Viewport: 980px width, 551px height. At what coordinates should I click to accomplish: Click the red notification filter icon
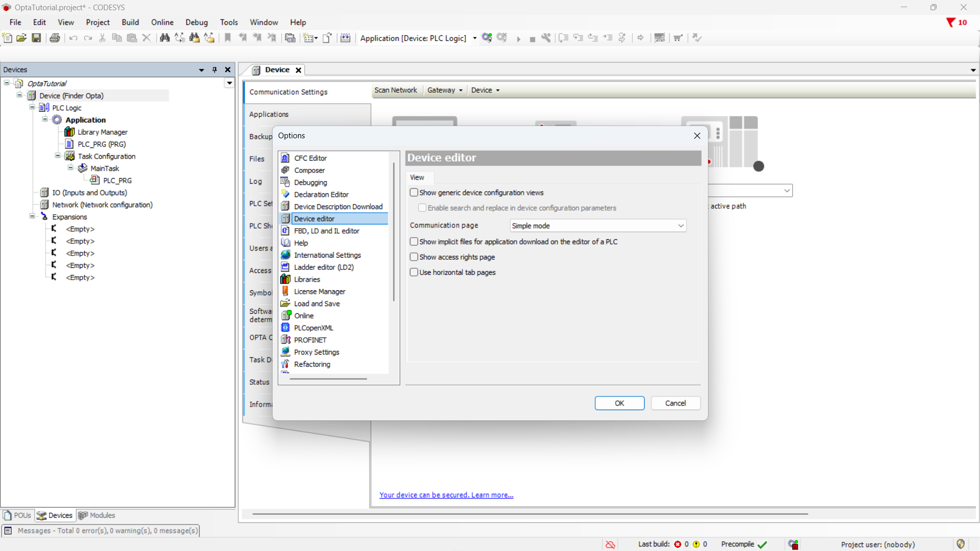tap(950, 22)
